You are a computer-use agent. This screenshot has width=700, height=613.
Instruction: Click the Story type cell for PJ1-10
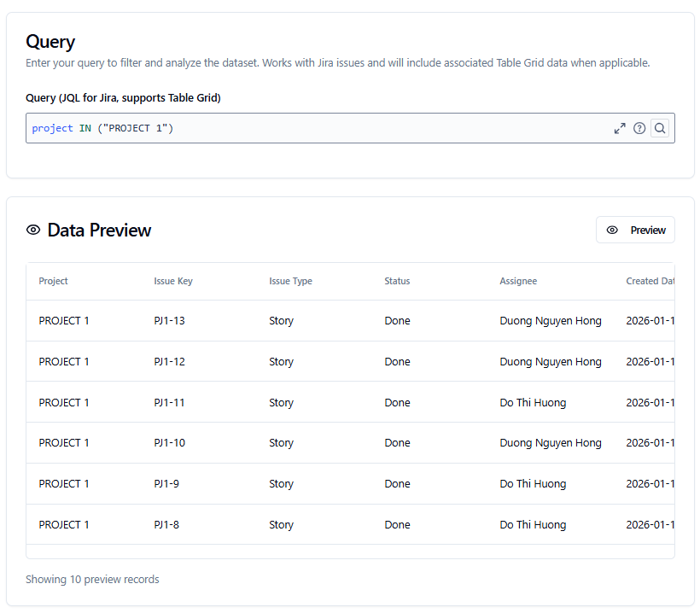(x=281, y=443)
